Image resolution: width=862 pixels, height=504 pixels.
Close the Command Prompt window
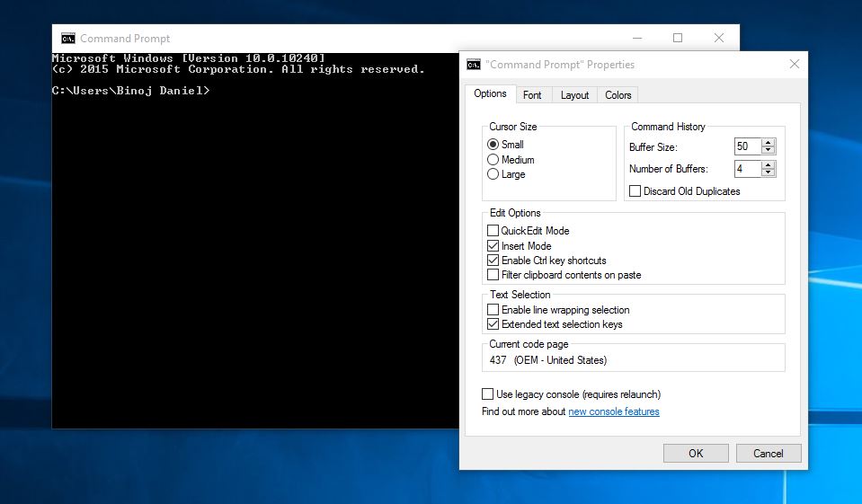719,38
